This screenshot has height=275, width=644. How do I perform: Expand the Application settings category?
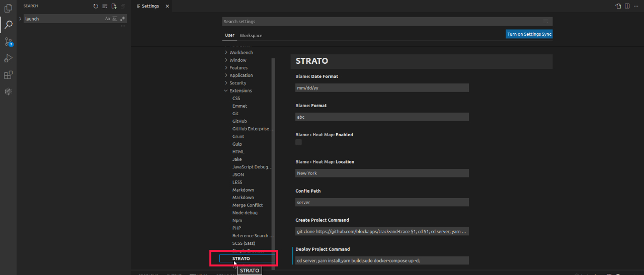[x=241, y=75]
